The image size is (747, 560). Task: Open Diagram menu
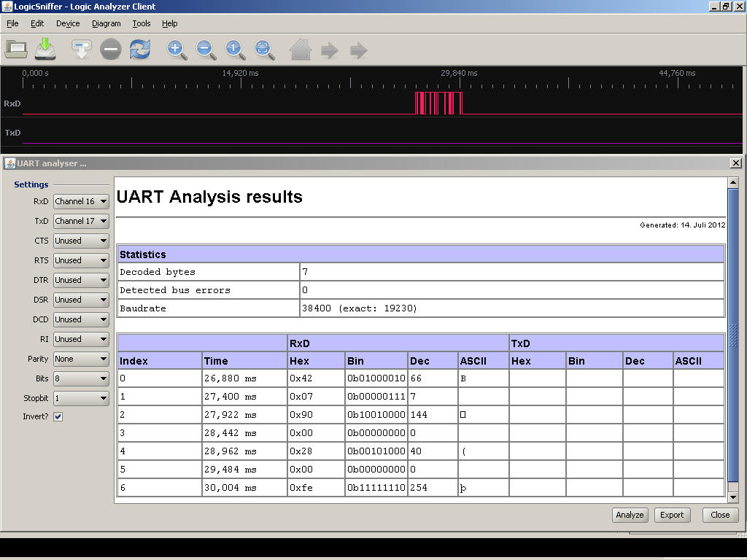(107, 23)
